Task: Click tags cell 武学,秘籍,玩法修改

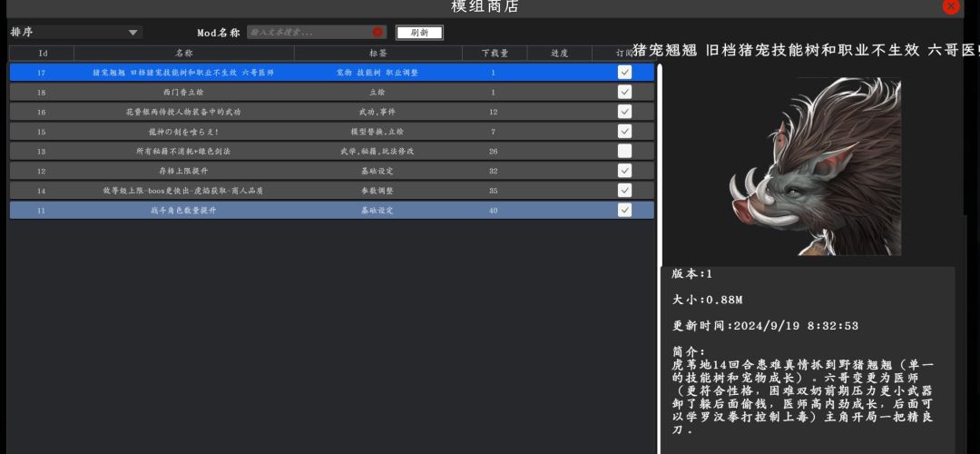Action: (377, 152)
